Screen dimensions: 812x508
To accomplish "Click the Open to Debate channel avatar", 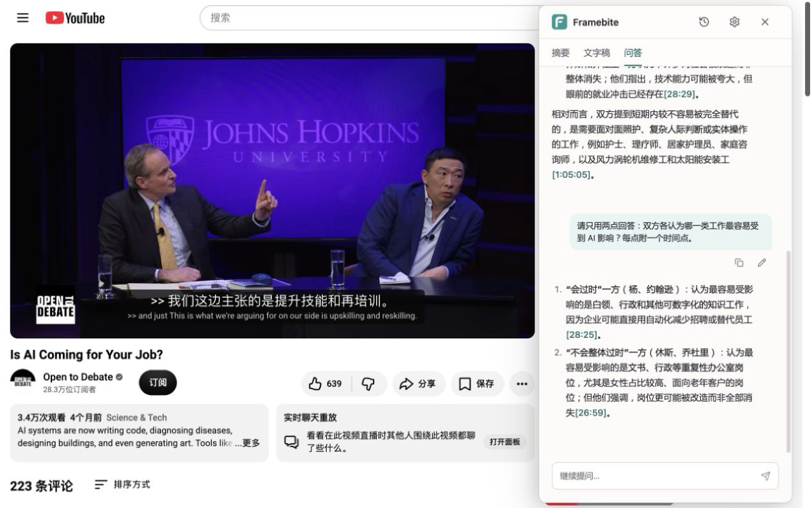I will point(23,382).
